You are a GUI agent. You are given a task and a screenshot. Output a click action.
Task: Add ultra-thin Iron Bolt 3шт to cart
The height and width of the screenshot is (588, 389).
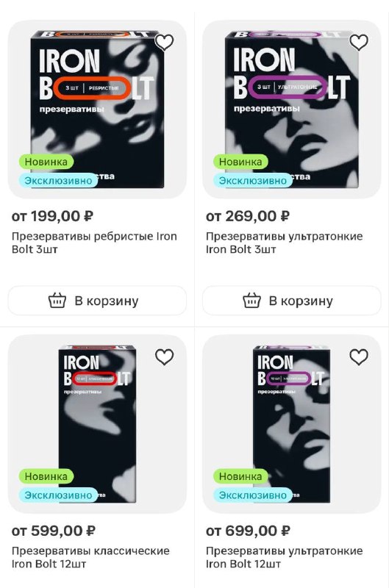click(291, 301)
